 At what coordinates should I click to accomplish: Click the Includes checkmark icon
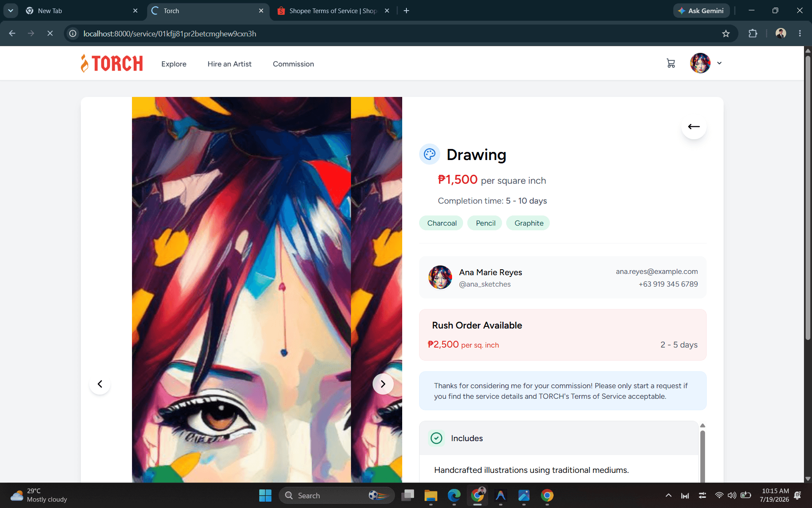(x=436, y=438)
